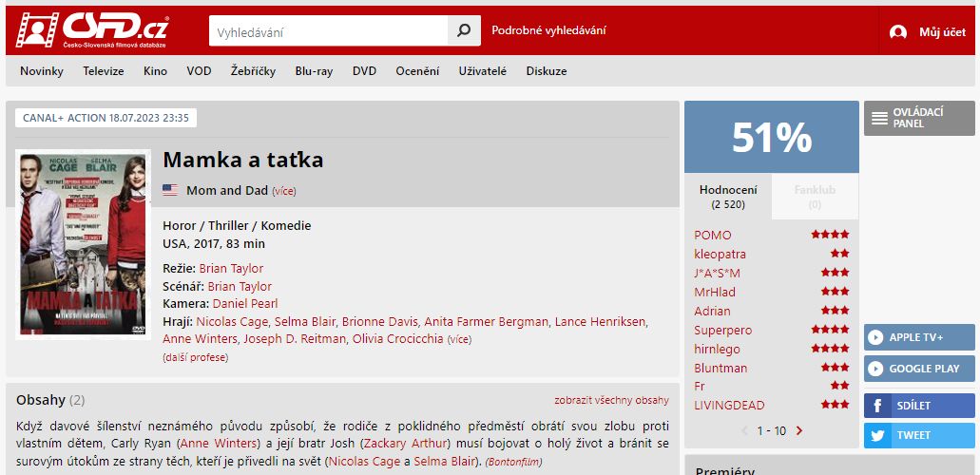Open the Uživatelé menu item
Viewport: 980px width, 475px height.
[483, 71]
